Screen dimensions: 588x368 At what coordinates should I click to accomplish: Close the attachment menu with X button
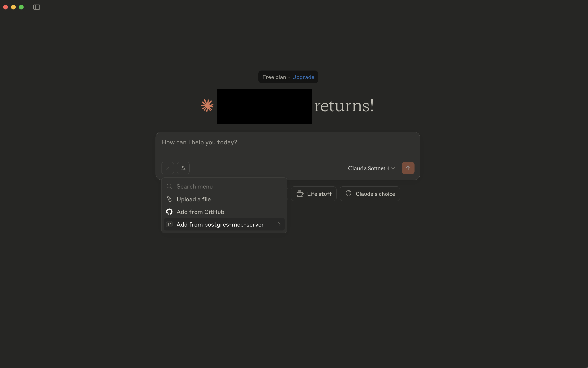(x=167, y=168)
